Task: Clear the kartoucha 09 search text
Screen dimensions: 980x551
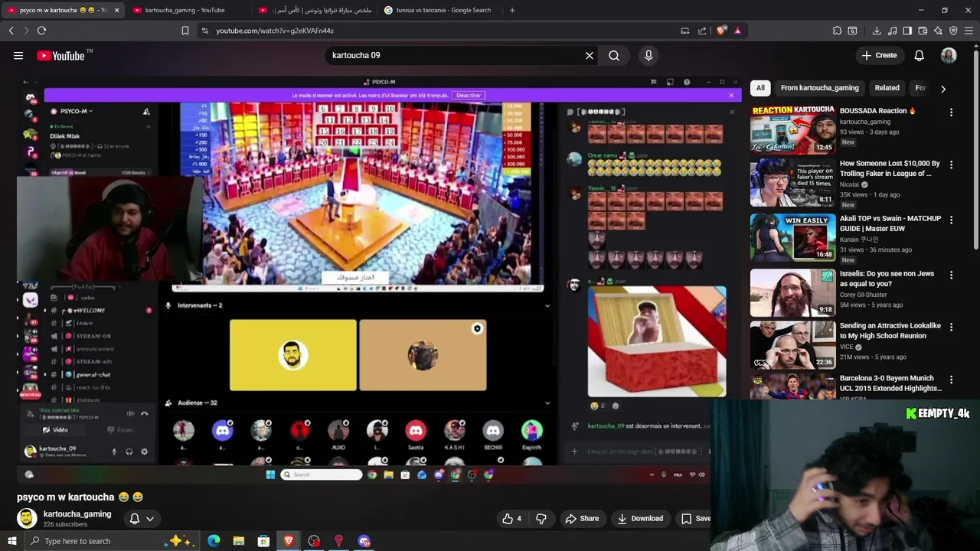Action: (590, 55)
